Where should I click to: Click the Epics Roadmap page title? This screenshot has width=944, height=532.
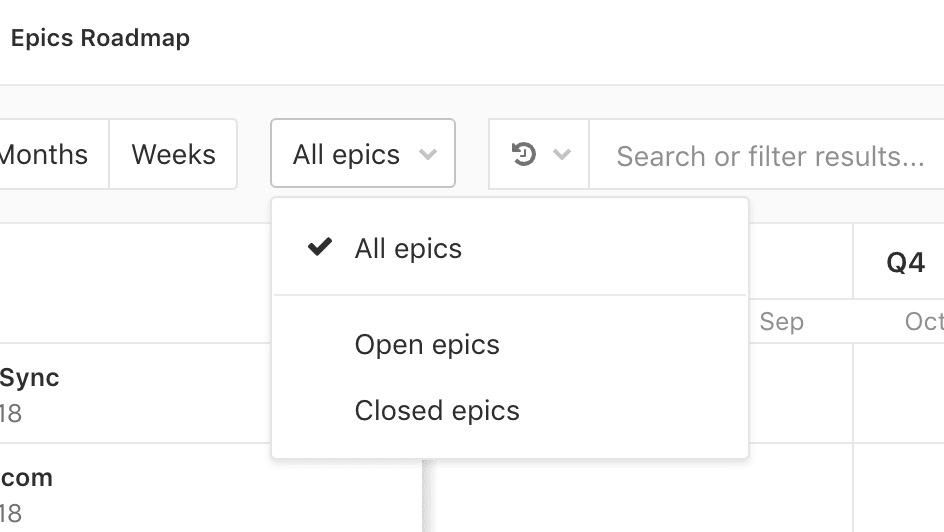[x=101, y=38]
